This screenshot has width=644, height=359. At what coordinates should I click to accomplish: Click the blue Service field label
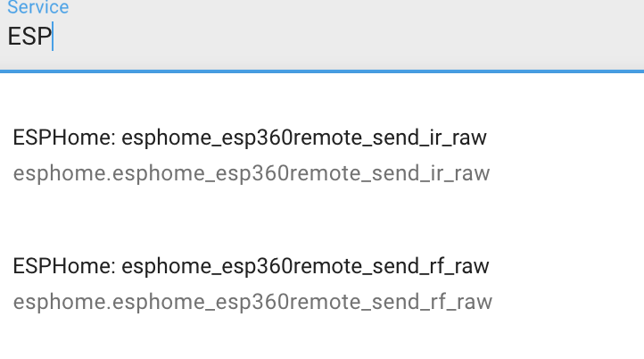[x=38, y=8]
